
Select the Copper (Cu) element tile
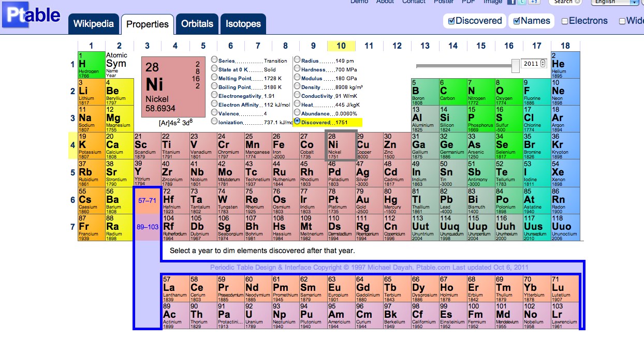[x=369, y=146]
